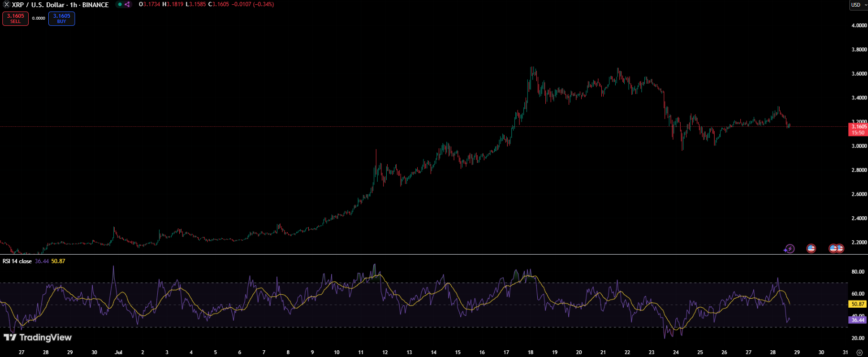This screenshot has height=357, width=868.
Task: Click the RSI 14 close indicator label
Action: tap(17, 261)
